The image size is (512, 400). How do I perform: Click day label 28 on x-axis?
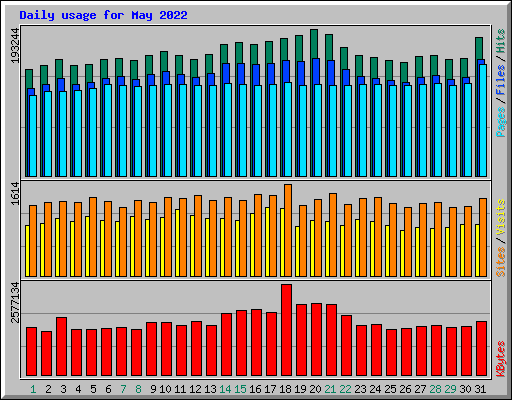[x=435, y=389]
